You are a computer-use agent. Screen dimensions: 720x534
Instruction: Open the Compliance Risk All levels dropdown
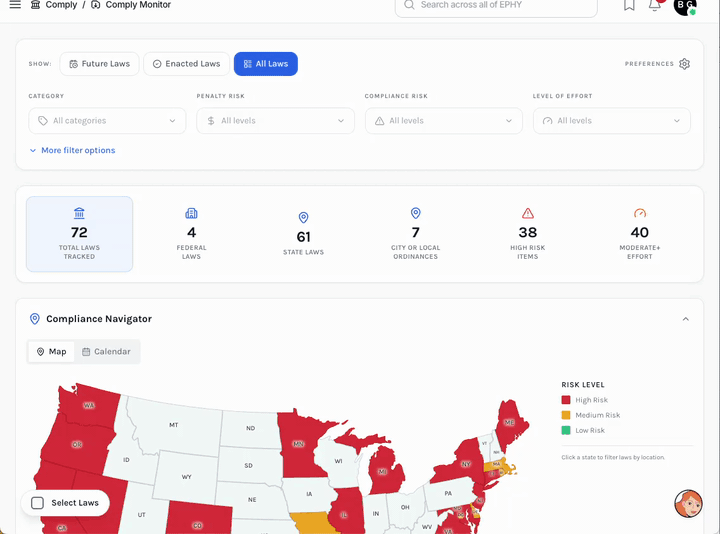pyautogui.click(x=444, y=121)
